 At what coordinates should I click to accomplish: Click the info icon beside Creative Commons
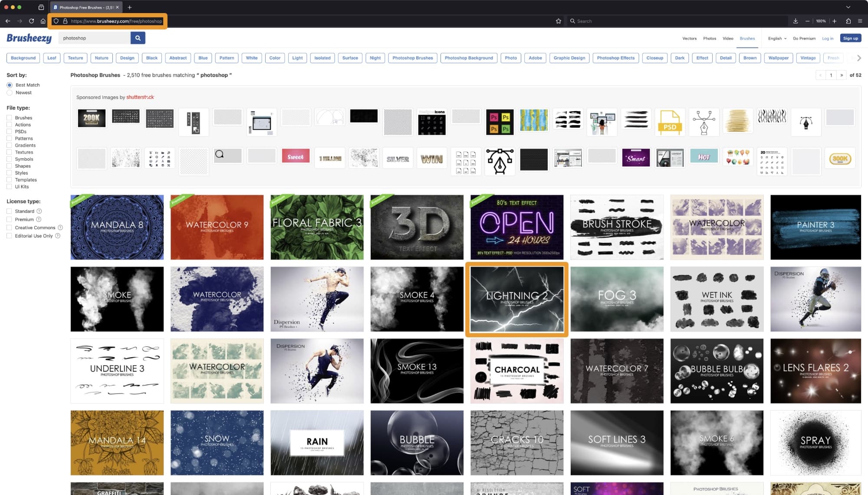click(x=60, y=228)
